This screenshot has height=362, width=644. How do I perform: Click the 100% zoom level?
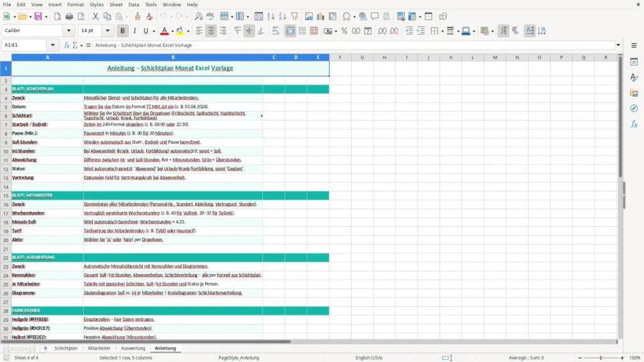click(635, 358)
